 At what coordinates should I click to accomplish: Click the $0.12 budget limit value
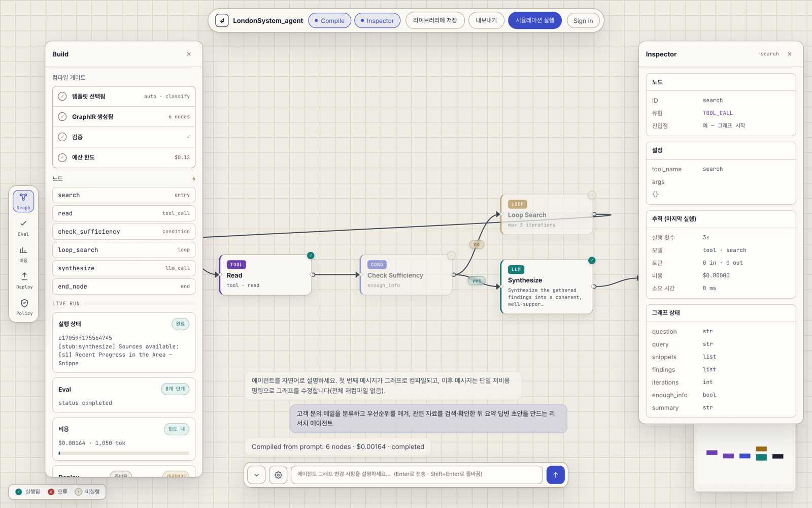tap(182, 157)
